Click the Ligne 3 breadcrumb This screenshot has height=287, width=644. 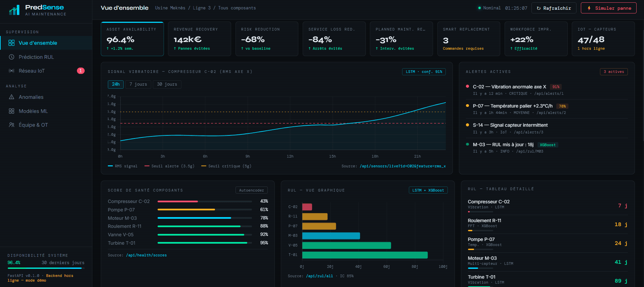[202, 8]
